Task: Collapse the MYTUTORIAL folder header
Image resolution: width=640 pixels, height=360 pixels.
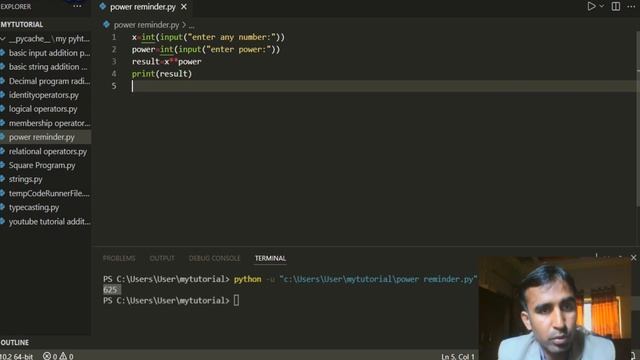Action: point(45,24)
